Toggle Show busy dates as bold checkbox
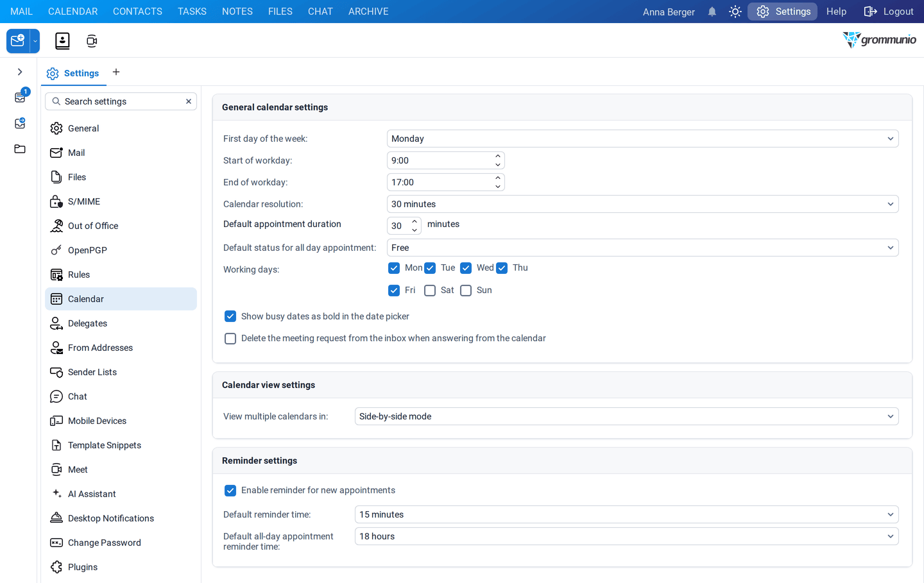Screen dimensions: 924x583 [230, 316]
